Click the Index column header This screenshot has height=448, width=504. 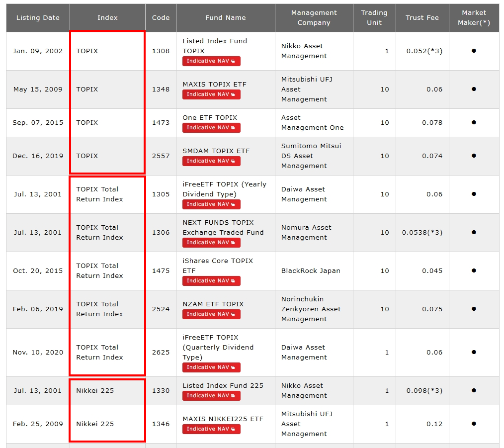tap(107, 18)
